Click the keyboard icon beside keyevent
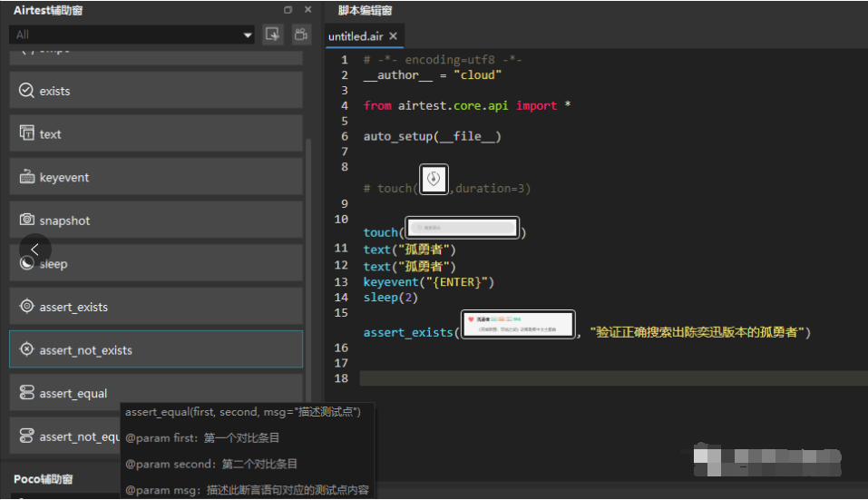 point(26,177)
